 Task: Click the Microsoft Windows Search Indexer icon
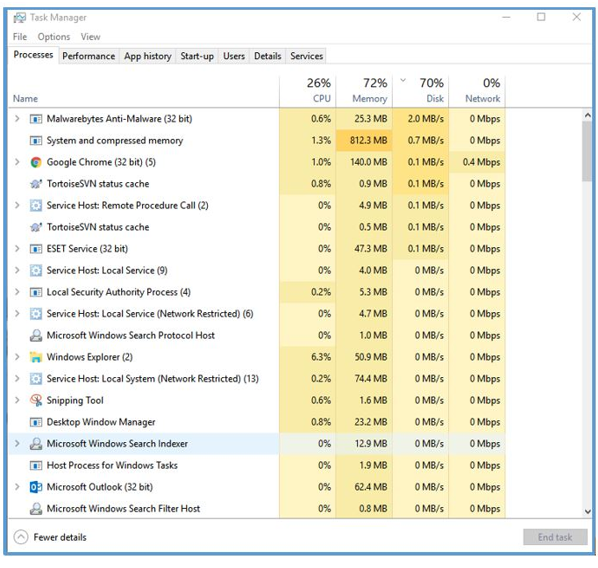point(36,444)
